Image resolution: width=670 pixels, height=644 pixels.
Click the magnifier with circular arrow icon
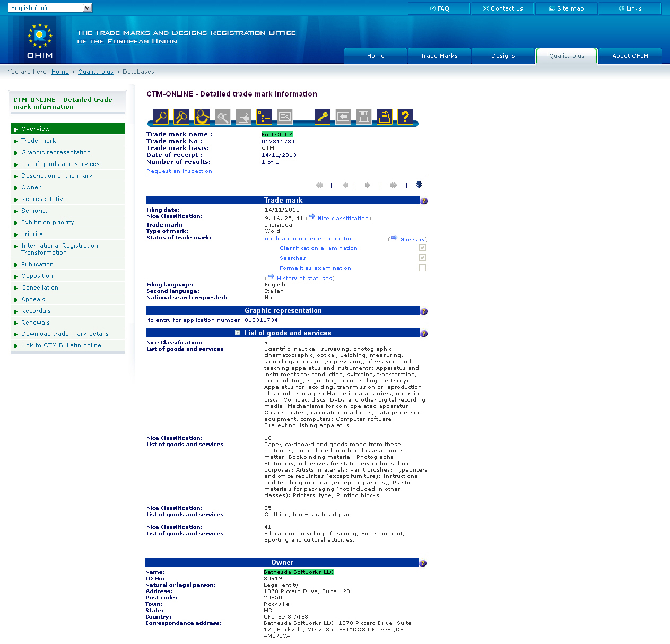pyautogui.click(x=202, y=117)
